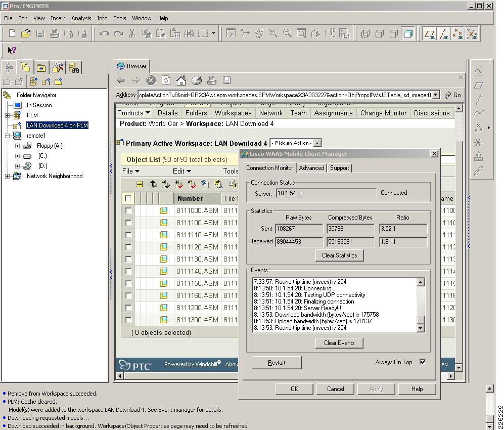This screenshot has height=430, width=504.
Task: Toggle datum points display icon
Action: (457, 33)
